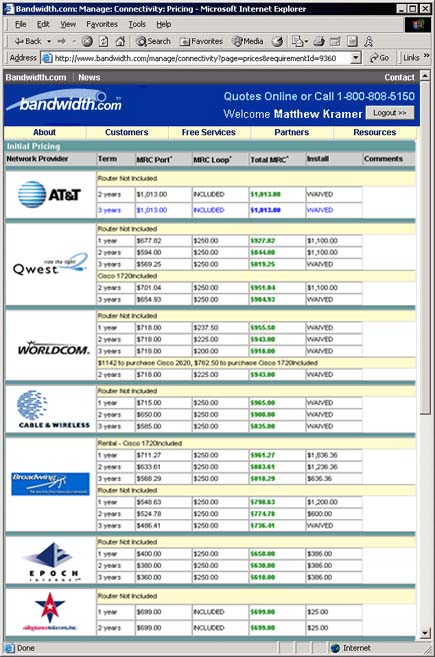Open the Help menu
Image resolution: width=435 pixels, height=657 pixels.
point(164,24)
